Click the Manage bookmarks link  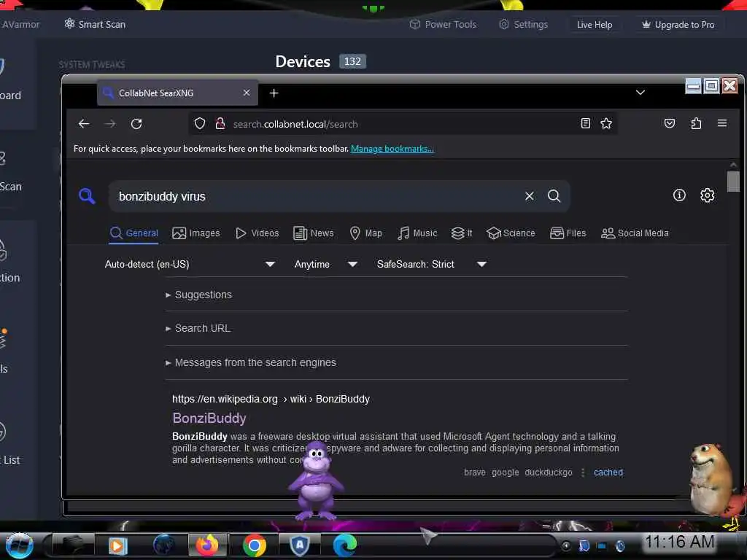tap(392, 149)
